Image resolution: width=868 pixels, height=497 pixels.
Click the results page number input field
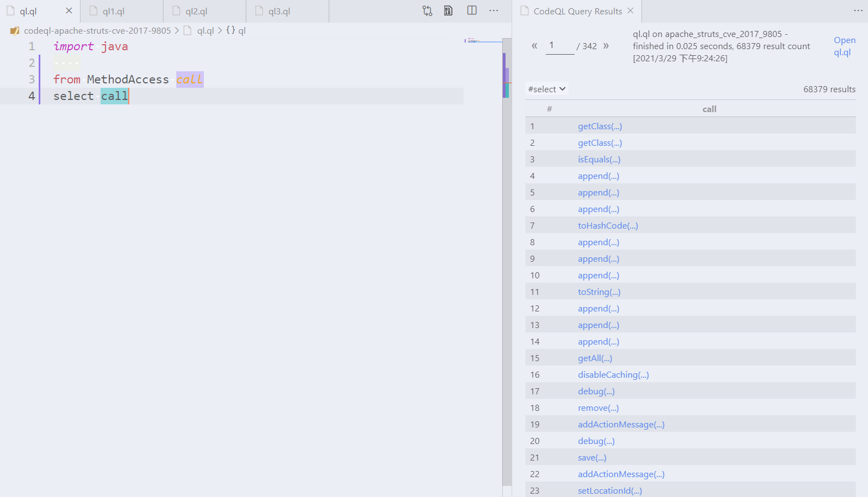[x=560, y=46]
